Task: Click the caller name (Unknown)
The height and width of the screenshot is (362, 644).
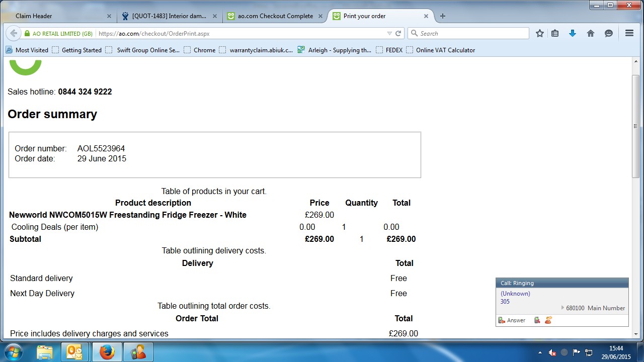Action: click(x=515, y=294)
